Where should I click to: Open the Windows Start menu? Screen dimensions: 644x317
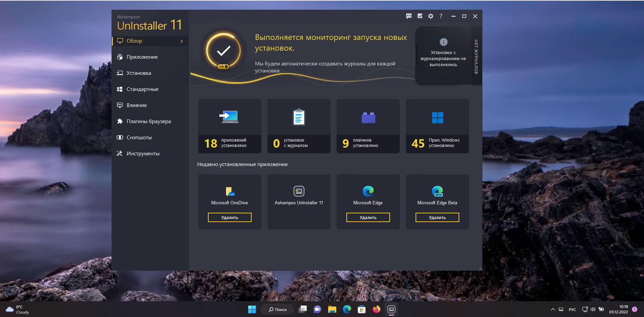[x=252, y=309]
